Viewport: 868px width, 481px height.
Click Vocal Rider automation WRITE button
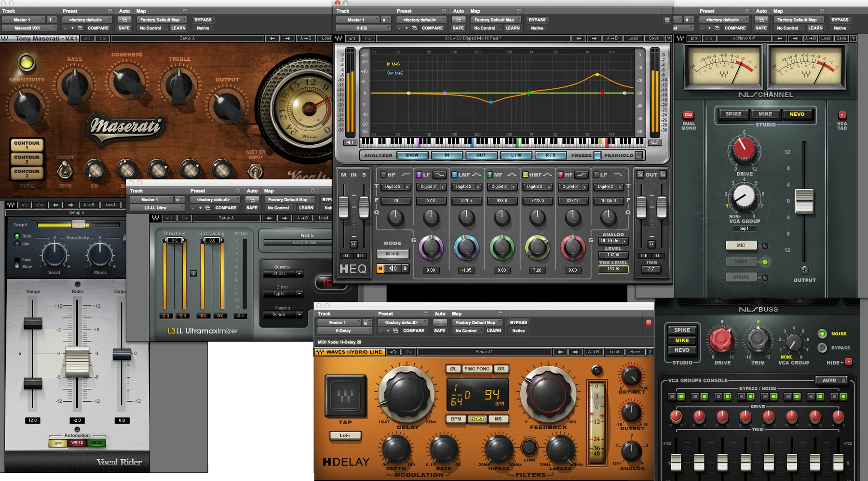click(x=77, y=442)
